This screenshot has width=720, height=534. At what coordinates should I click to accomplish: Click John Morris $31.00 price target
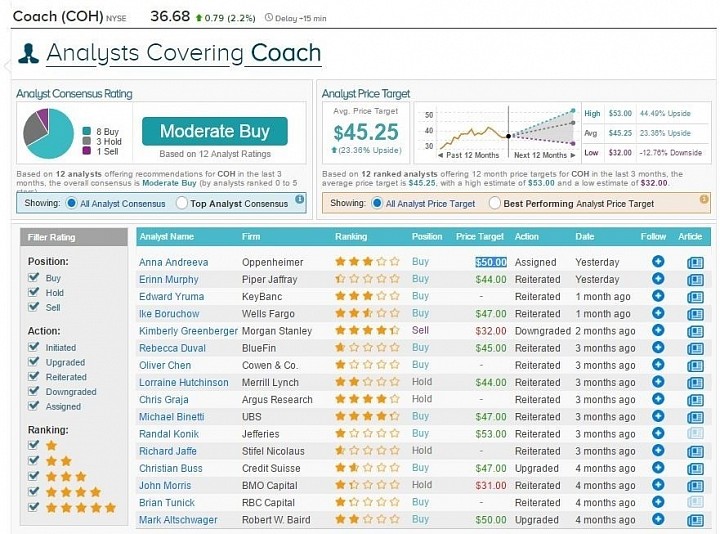[491, 485]
